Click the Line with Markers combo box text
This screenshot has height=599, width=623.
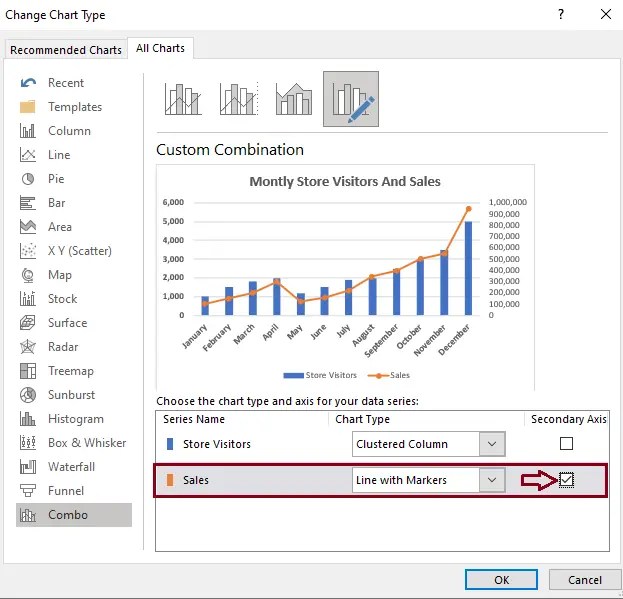pos(401,480)
